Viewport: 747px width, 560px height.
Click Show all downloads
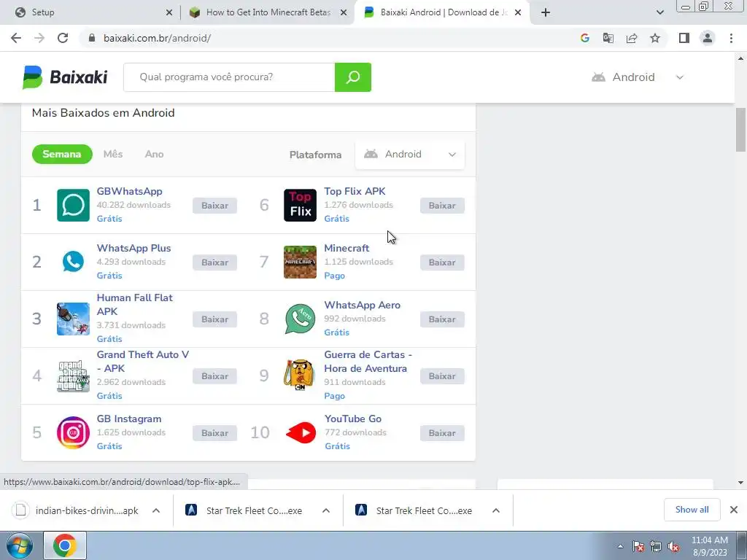pos(692,510)
